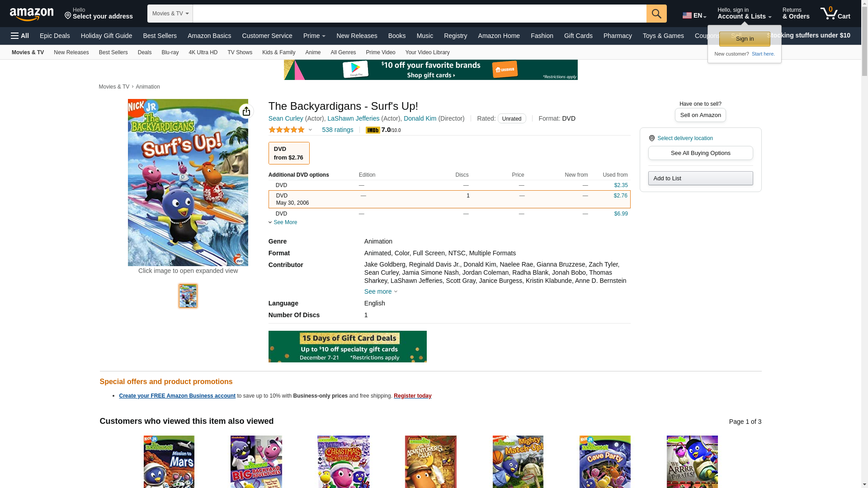Expand See more contributors
This screenshot has height=488, width=868.
click(381, 291)
